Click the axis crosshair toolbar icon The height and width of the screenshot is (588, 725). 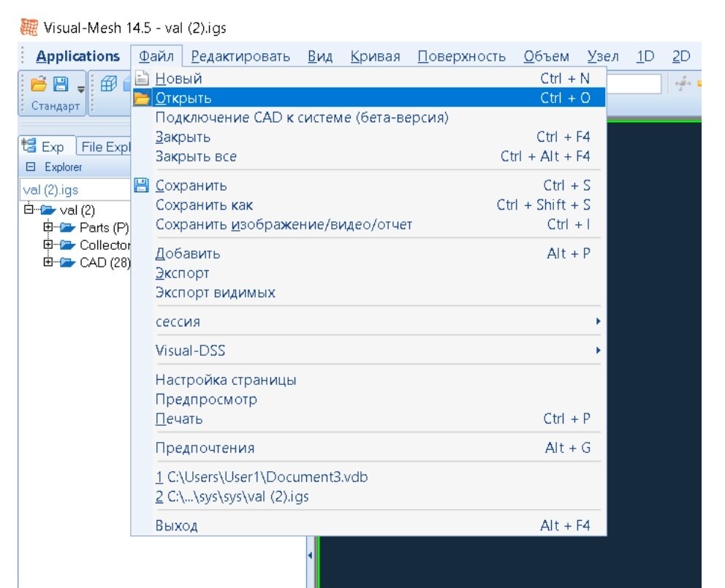[x=683, y=84]
